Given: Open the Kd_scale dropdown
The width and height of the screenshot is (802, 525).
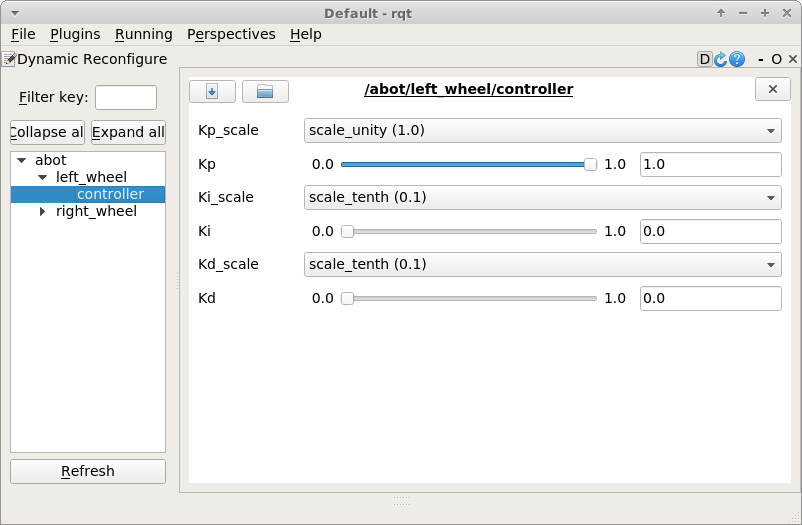Looking at the screenshot, I should click(542, 264).
